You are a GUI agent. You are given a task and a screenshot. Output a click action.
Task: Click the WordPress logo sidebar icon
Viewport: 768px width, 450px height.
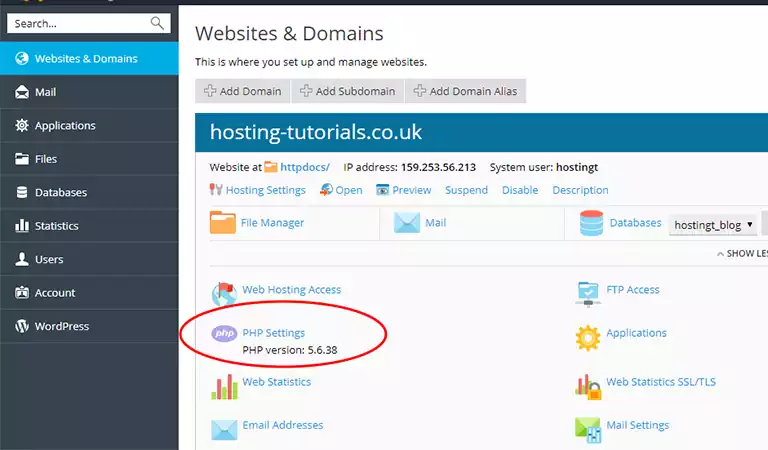pyautogui.click(x=22, y=326)
